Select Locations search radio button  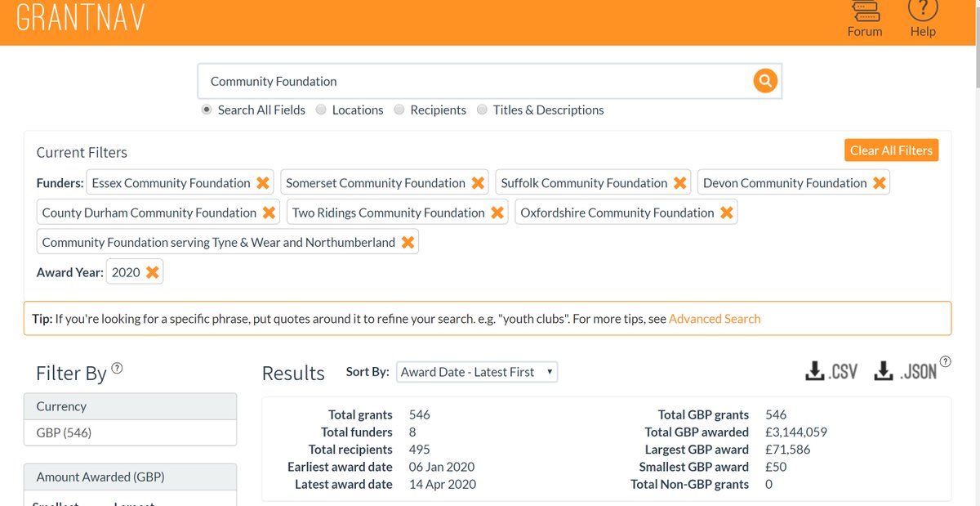point(321,110)
